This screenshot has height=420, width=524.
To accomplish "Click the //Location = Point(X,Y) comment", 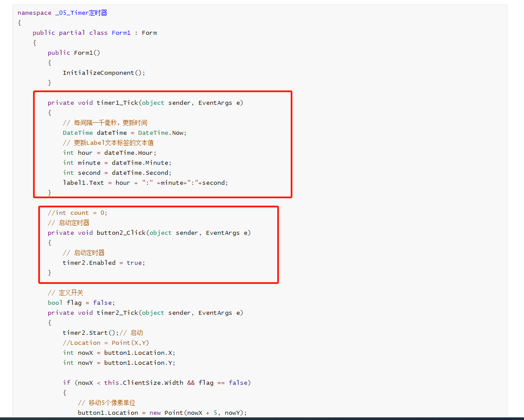I will pos(106,343).
